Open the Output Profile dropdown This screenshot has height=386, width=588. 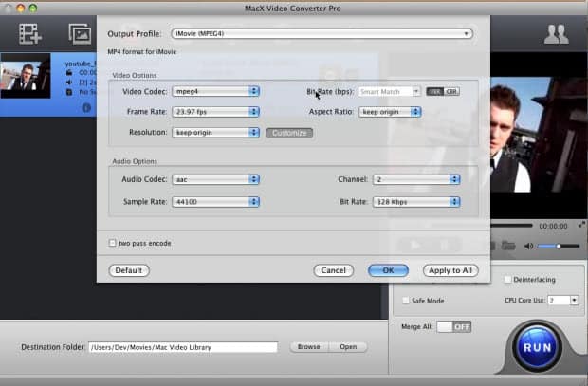tap(322, 34)
